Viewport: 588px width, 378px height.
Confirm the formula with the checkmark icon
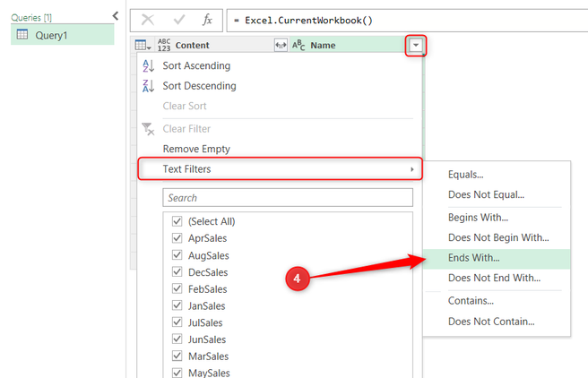179,20
